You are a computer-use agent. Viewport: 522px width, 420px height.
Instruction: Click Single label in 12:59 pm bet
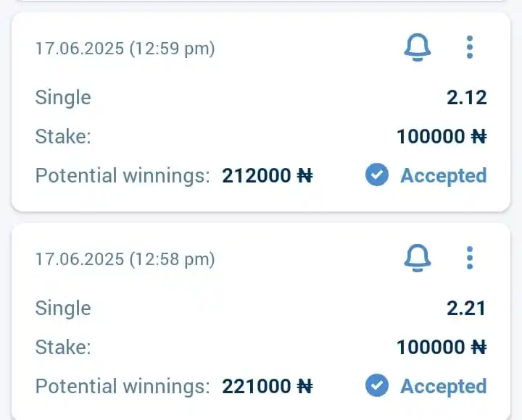(x=63, y=98)
